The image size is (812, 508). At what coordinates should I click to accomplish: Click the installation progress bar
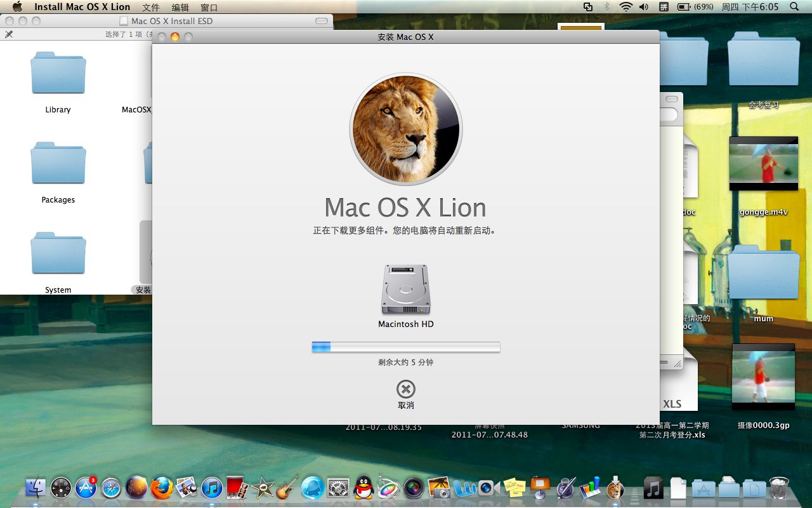[406, 347]
